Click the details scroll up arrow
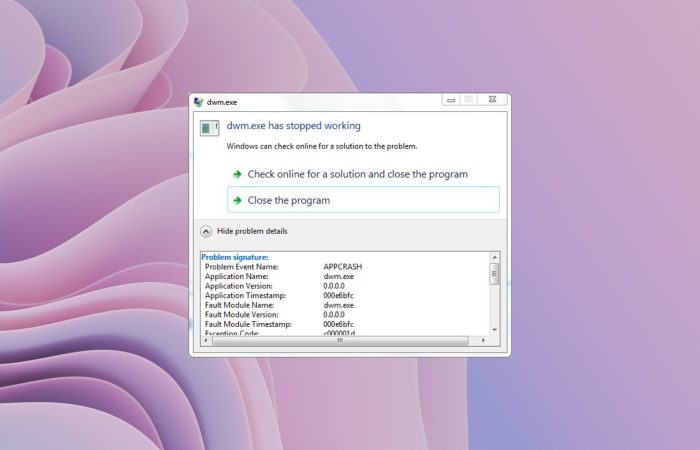Viewport: 700px width, 450px height. (495, 257)
